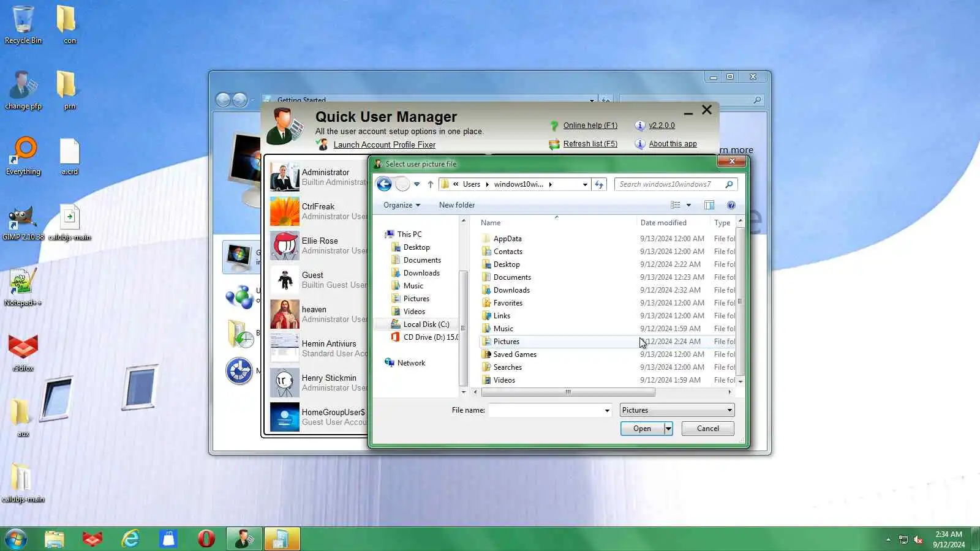Select the Searches folder in the file list
Image resolution: width=980 pixels, height=551 pixels.
tap(508, 367)
